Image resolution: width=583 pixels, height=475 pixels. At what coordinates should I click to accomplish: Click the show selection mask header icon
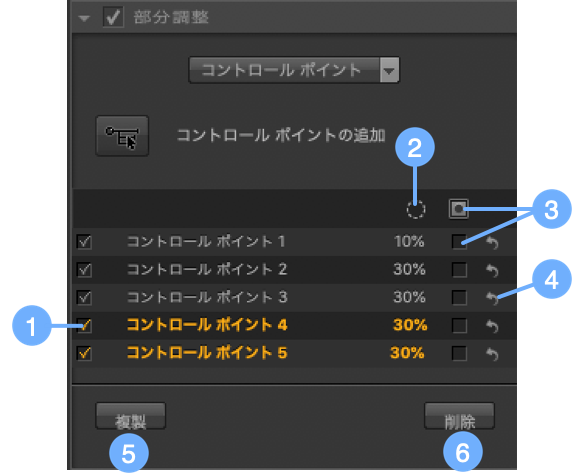click(x=458, y=209)
